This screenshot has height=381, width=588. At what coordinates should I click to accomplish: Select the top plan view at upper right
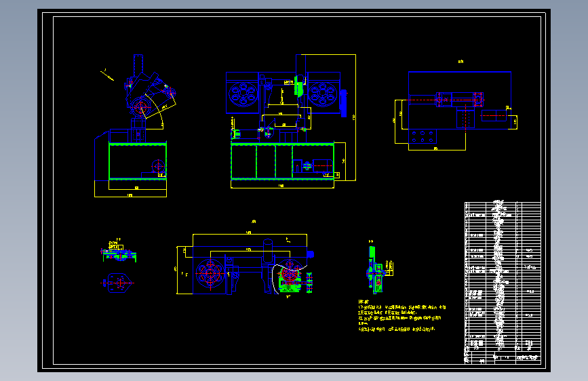456,111
